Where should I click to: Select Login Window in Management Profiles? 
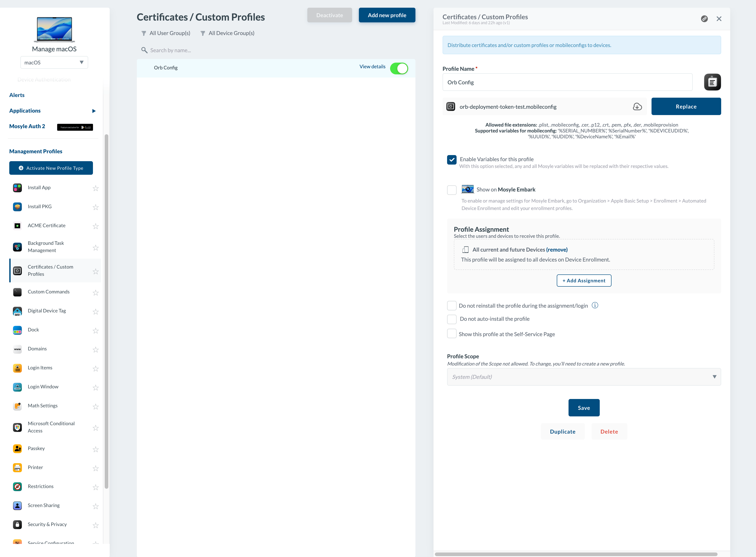coord(43,387)
